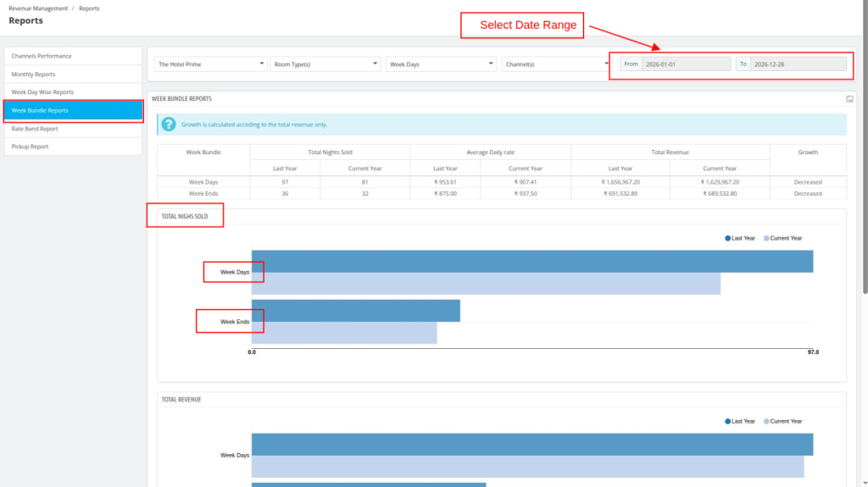Toggle Last Year legend in Total Revenue chart
Viewport: 868px width, 487px height.
pyautogui.click(x=740, y=421)
